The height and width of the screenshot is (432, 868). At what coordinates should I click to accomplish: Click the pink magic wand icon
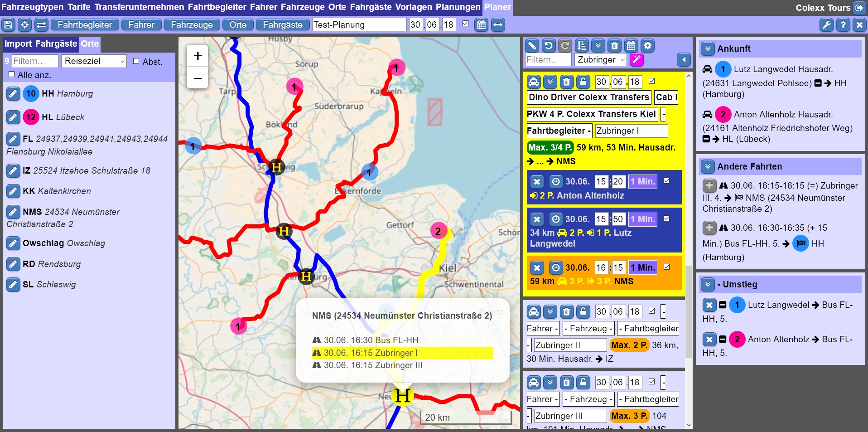(637, 60)
